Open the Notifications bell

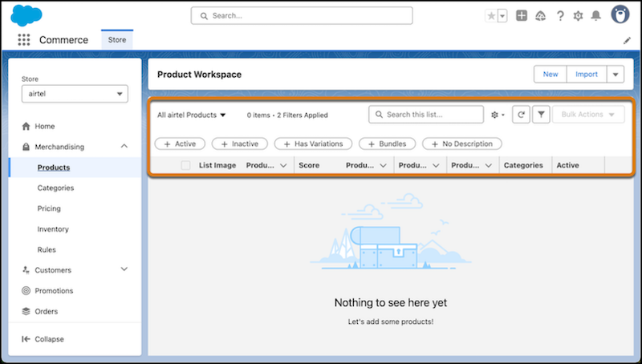tap(595, 16)
